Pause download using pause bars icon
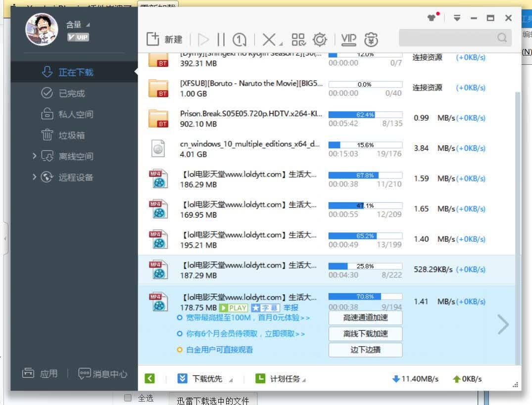Image resolution: width=532 pixels, height=405 pixels. pyautogui.click(x=221, y=40)
